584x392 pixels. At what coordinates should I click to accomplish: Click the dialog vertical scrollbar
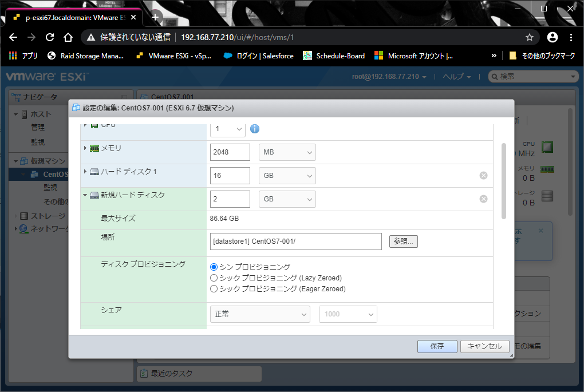click(x=503, y=181)
